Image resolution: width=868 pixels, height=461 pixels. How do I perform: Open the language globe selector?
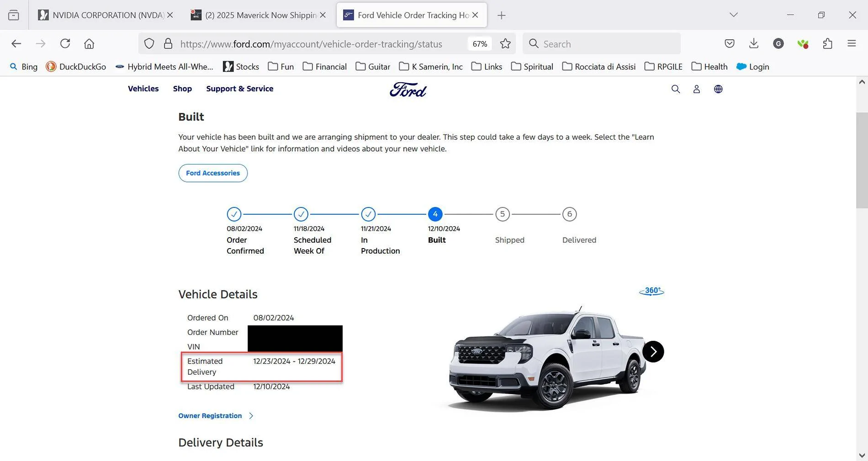point(718,89)
